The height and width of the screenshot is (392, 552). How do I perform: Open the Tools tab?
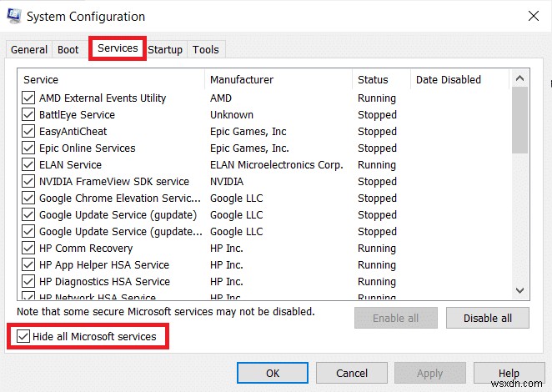click(206, 50)
